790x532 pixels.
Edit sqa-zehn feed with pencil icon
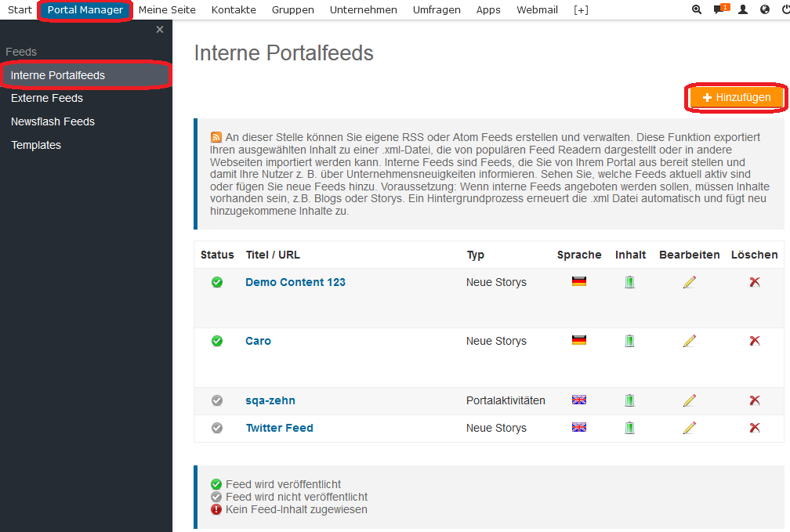(689, 400)
